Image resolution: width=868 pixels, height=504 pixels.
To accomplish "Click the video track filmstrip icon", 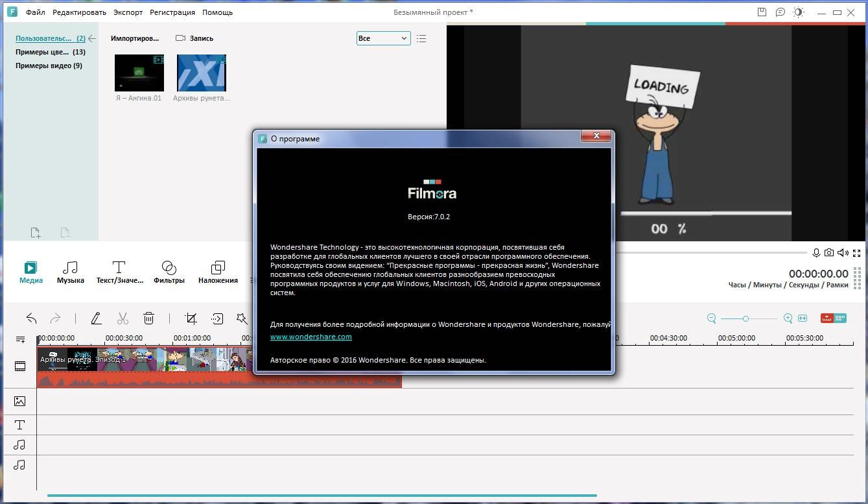I will tap(20, 366).
